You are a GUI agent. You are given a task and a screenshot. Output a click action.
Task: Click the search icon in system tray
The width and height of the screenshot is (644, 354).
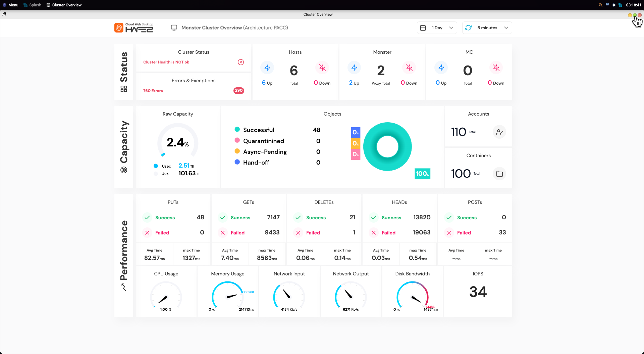(x=600, y=5)
